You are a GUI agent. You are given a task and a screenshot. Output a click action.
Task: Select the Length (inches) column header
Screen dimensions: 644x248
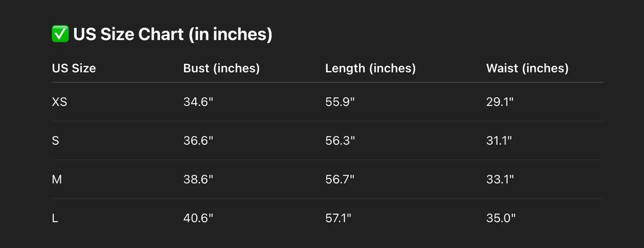click(370, 68)
